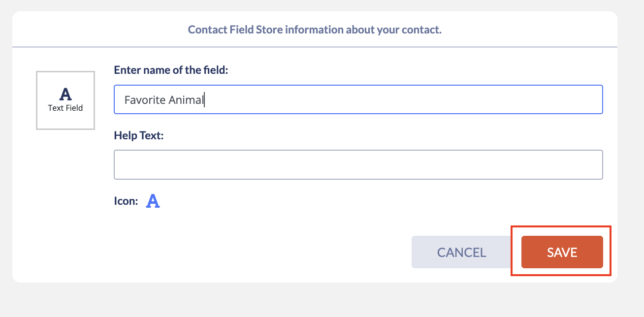
Task: Focus the field name input box
Action: click(x=358, y=99)
